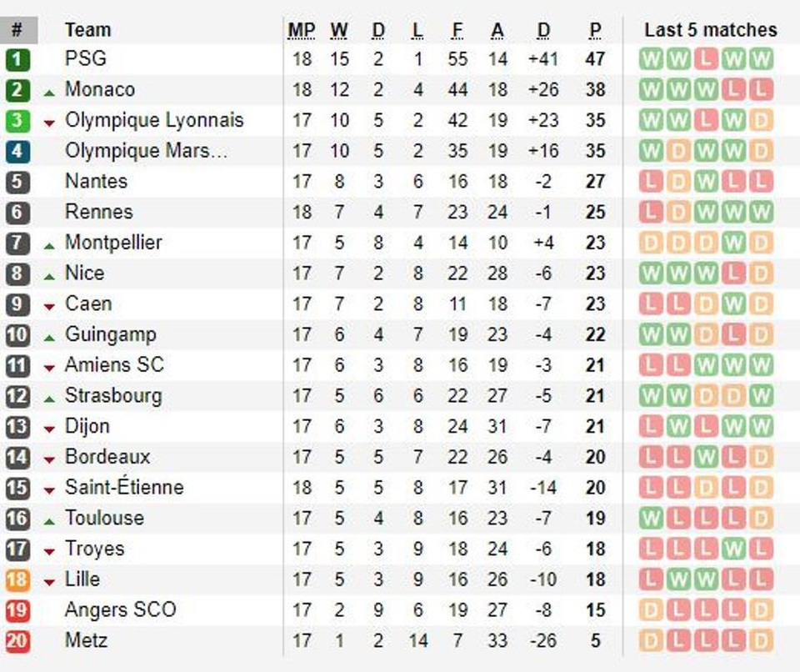Click Montpellier's green win badge in last 5 matches
The height and width of the screenshot is (672, 800).
pos(732,243)
